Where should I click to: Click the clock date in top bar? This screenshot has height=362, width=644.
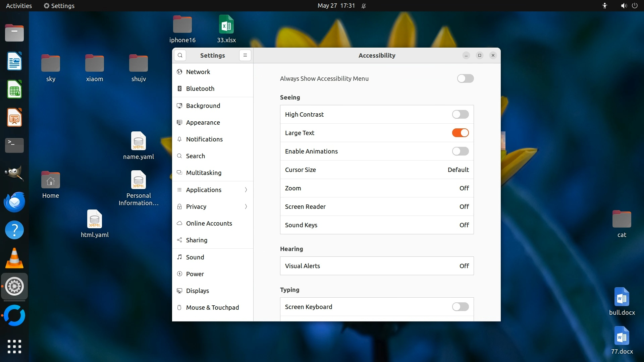(x=336, y=6)
